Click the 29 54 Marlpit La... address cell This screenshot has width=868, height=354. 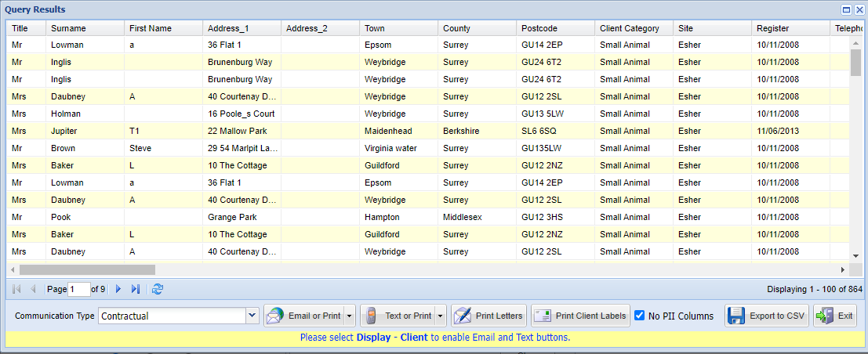pos(242,148)
